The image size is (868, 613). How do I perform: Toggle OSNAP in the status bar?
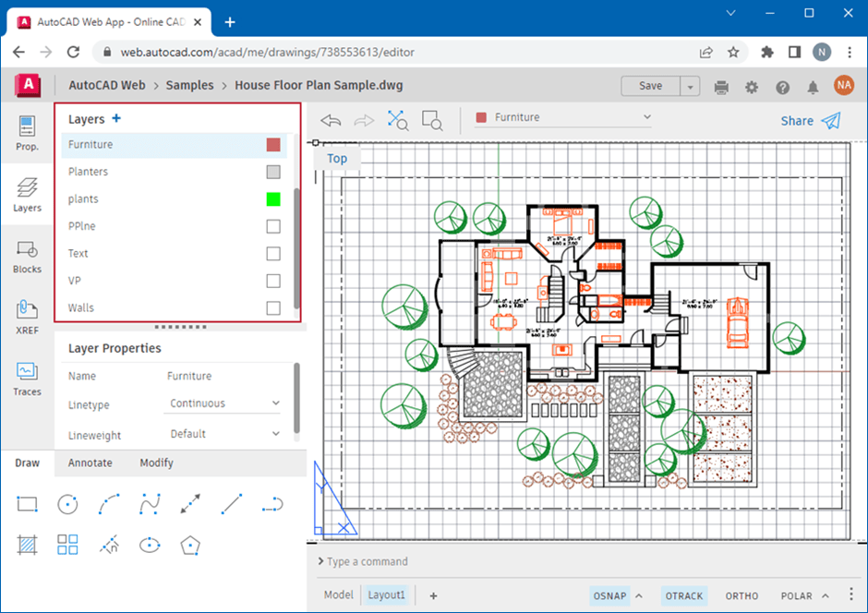click(x=610, y=595)
